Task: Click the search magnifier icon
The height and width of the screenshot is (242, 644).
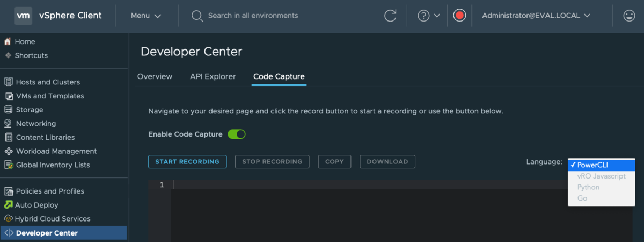Action: [x=197, y=16]
